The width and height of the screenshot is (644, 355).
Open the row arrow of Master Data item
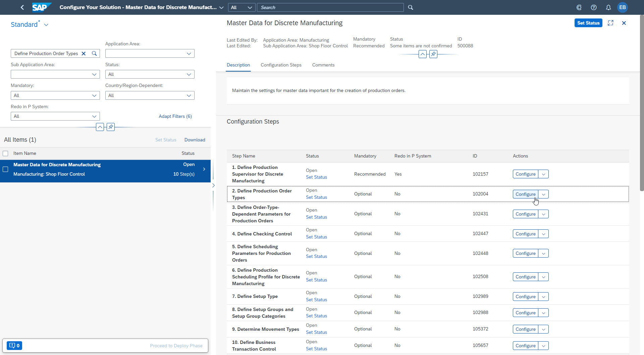click(x=204, y=169)
